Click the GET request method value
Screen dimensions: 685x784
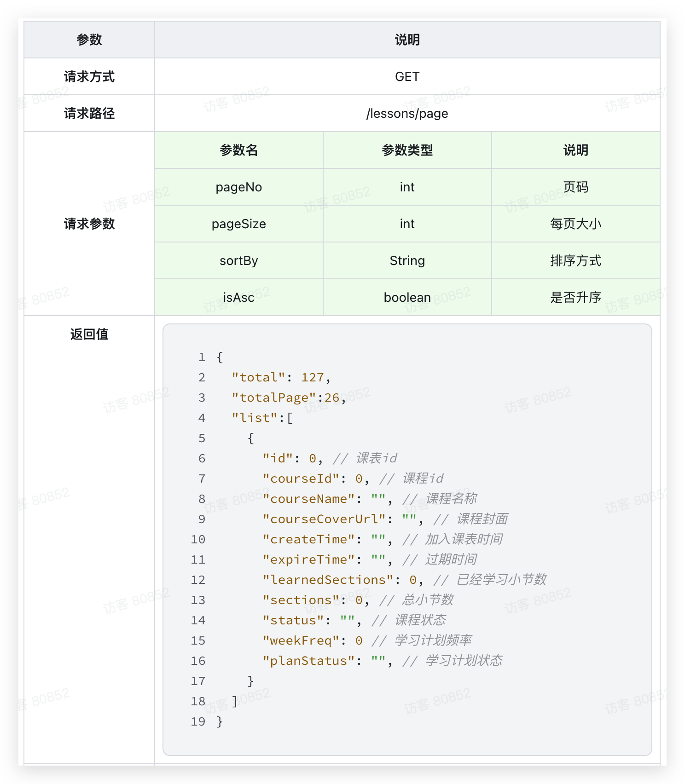pyautogui.click(x=407, y=76)
